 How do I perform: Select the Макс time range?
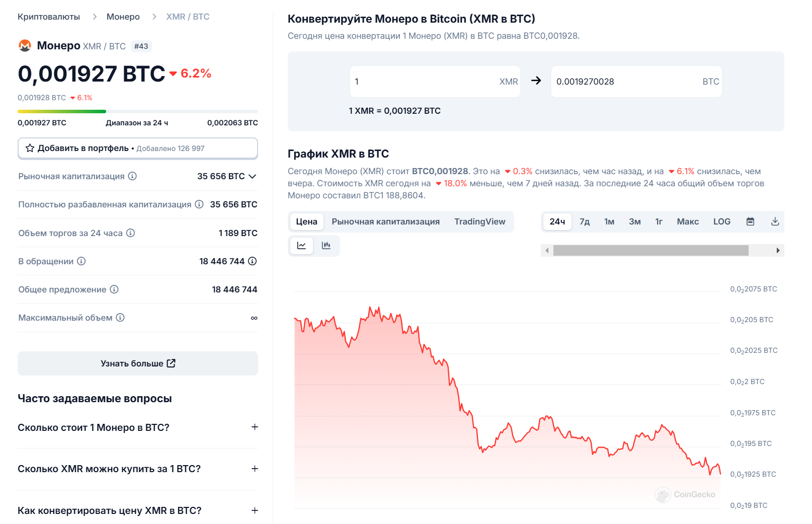688,221
